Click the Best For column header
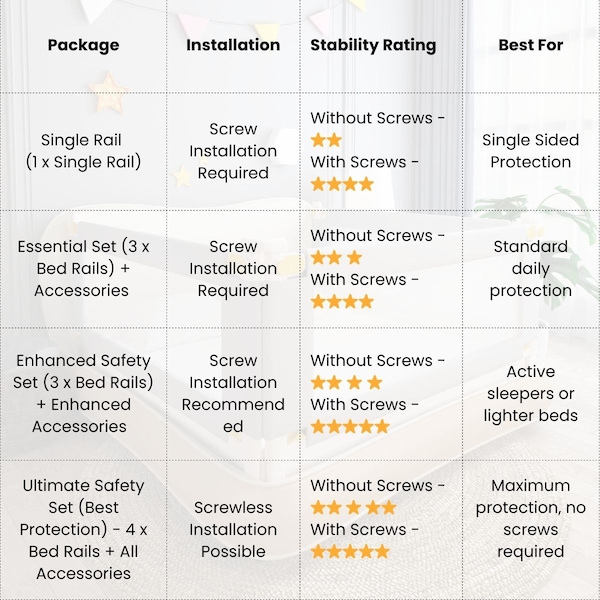The width and height of the screenshot is (600, 600). [531, 45]
